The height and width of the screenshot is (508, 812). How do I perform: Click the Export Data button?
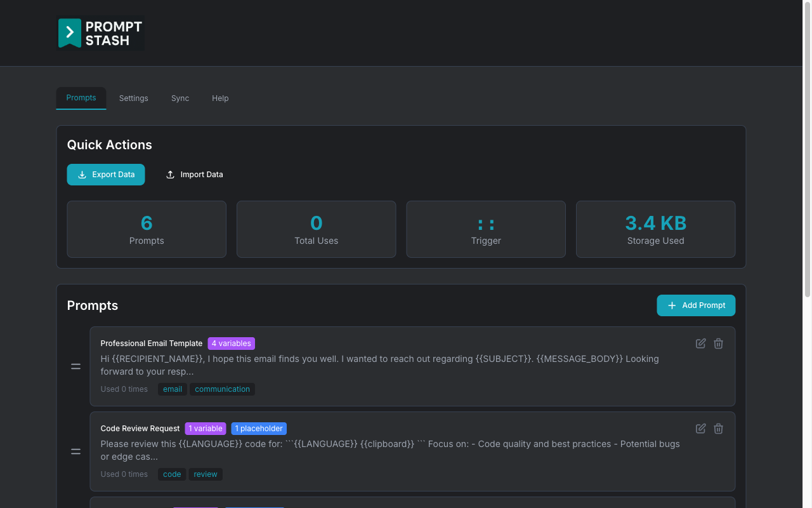coord(106,175)
